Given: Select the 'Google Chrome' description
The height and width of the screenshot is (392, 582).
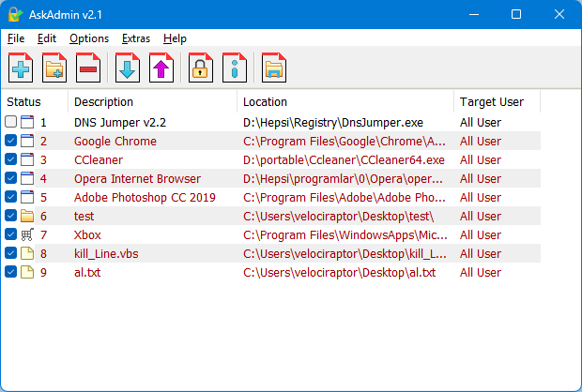Looking at the screenshot, I should point(115,142).
